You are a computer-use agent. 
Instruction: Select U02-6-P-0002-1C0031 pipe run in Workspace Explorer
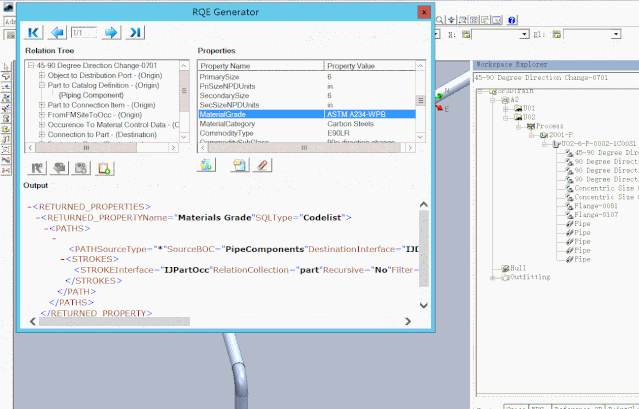click(598, 143)
